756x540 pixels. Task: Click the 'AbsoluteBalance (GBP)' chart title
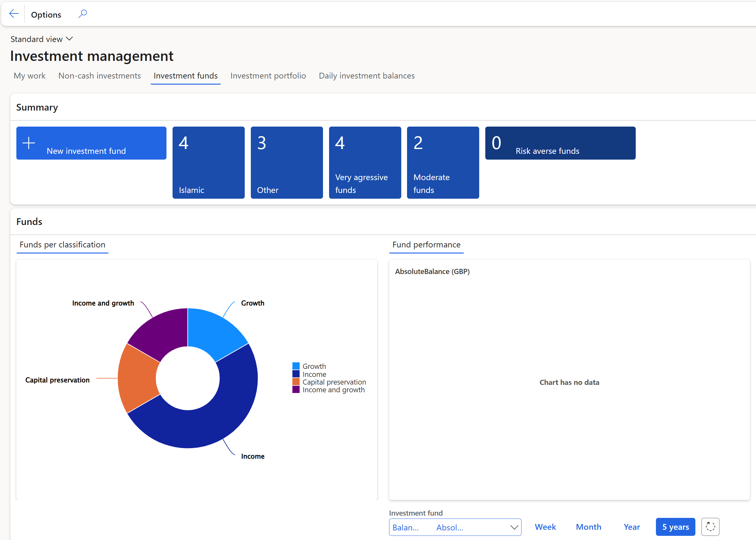click(432, 272)
